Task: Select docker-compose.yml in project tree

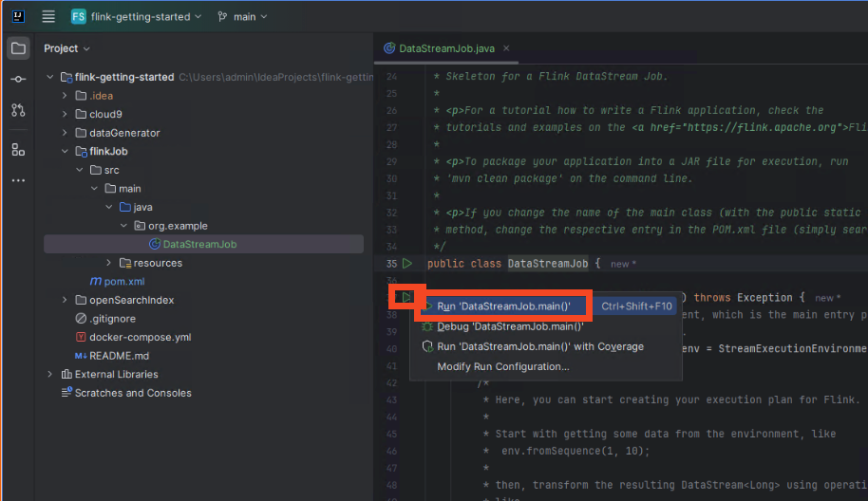Action: click(140, 337)
